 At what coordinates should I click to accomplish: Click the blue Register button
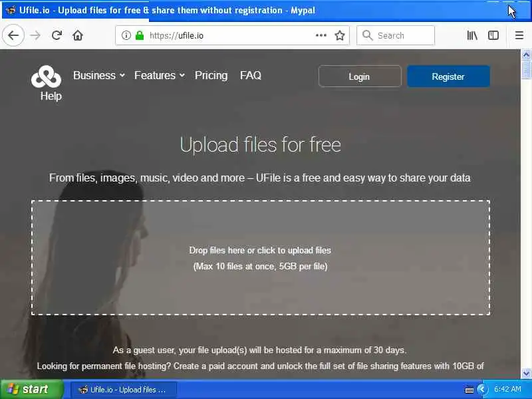click(x=448, y=76)
